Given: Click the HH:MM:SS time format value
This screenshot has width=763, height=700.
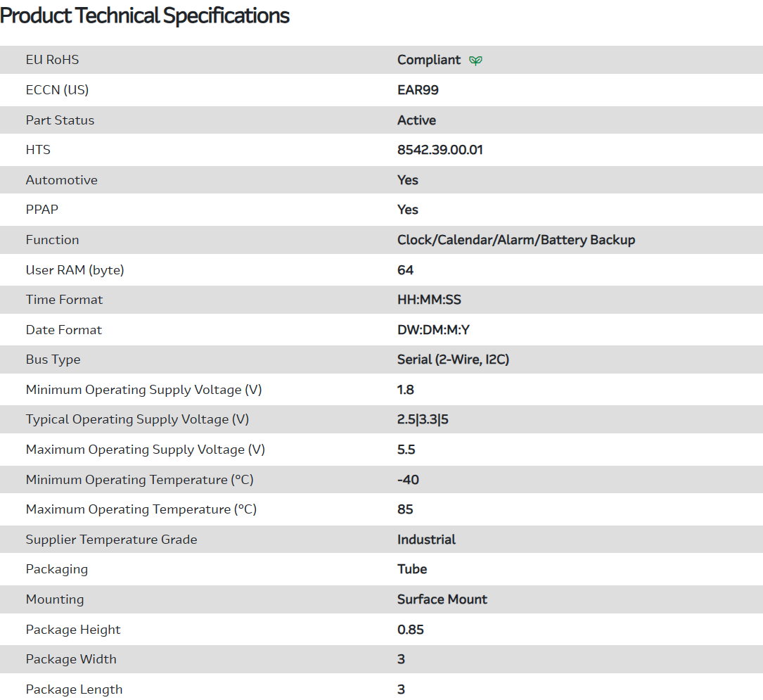Looking at the screenshot, I should click(x=429, y=300).
